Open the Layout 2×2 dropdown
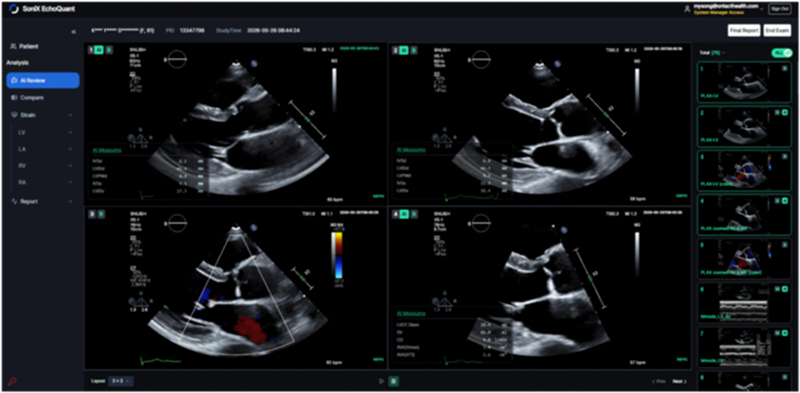Screen dimensions: 800x393 click(x=121, y=381)
